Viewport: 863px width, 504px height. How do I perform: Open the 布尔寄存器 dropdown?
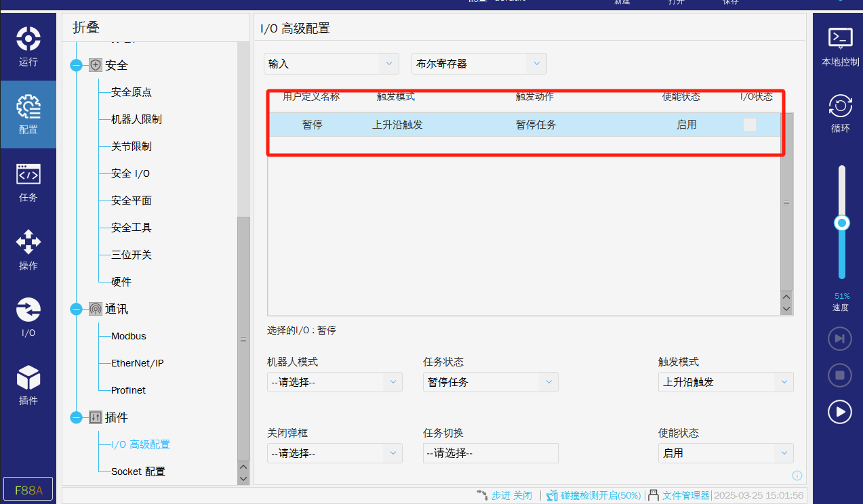[479, 64]
